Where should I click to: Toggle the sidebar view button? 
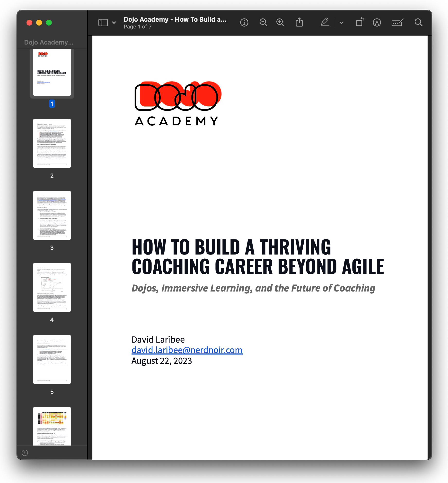(x=103, y=23)
